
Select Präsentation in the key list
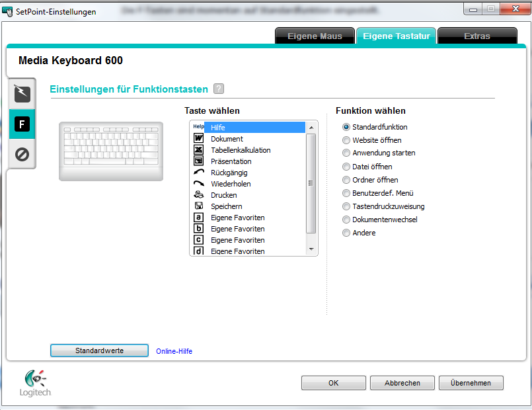[231, 161]
